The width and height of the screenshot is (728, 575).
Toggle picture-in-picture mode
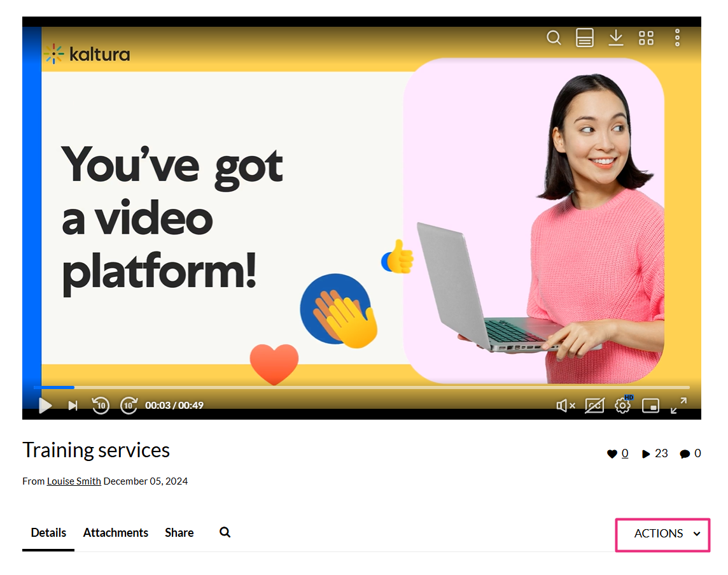click(x=650, y=406)
